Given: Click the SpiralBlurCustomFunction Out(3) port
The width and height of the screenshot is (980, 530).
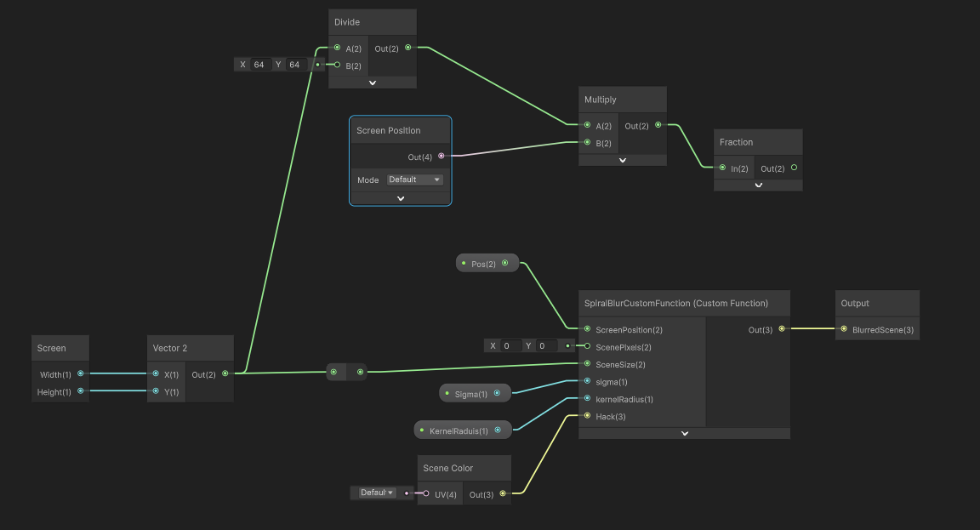Looking at the screenshot, I should [781, 329].
